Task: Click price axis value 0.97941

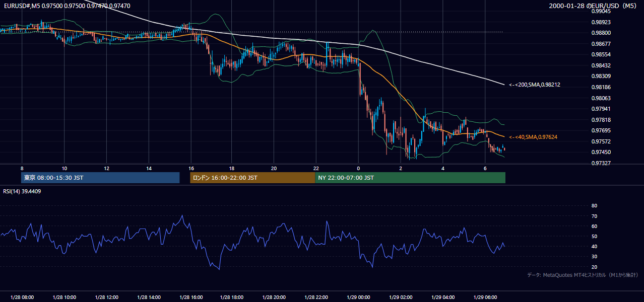Action: [601, 109]
